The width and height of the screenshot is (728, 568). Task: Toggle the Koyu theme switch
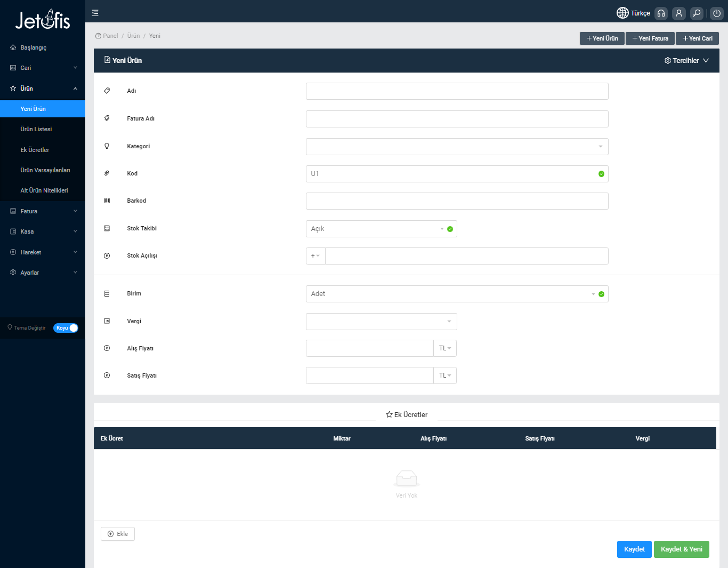[66, 328]
